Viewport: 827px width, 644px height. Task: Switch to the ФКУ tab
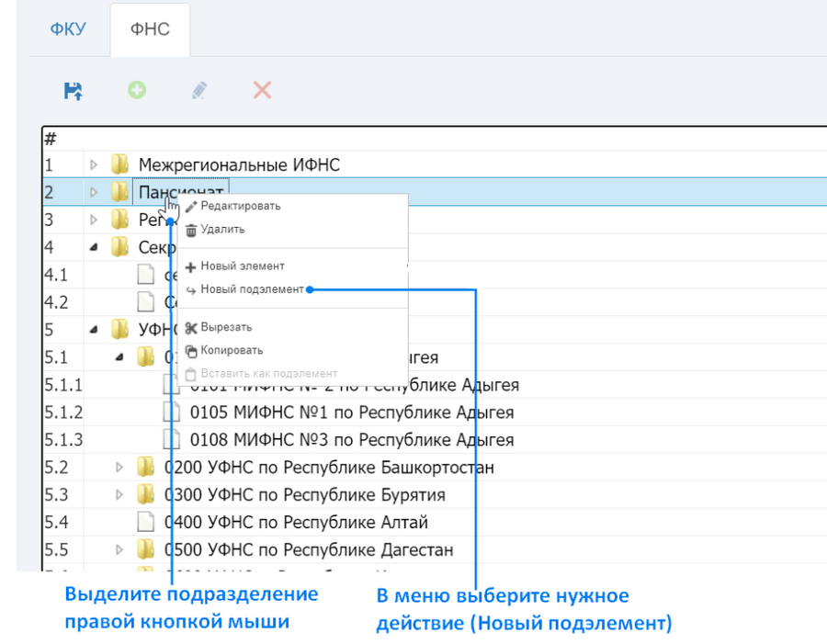(68, 29)
